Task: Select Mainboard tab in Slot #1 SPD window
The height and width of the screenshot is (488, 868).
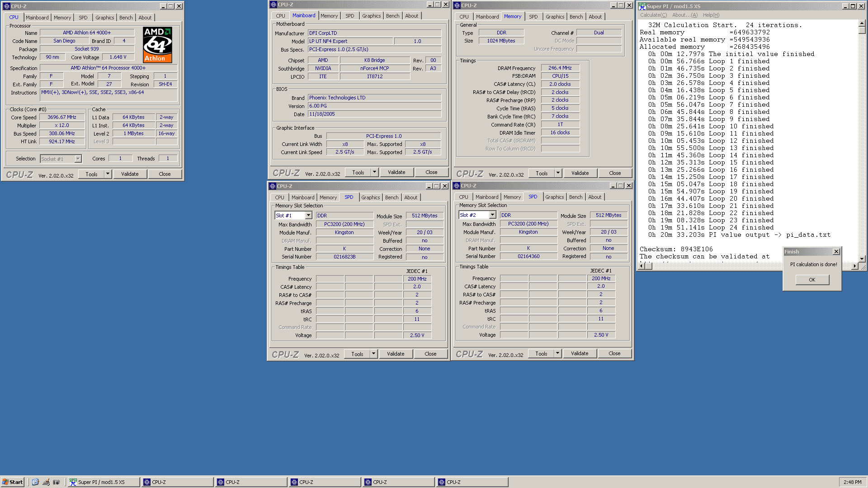Action: coord(303,197)
